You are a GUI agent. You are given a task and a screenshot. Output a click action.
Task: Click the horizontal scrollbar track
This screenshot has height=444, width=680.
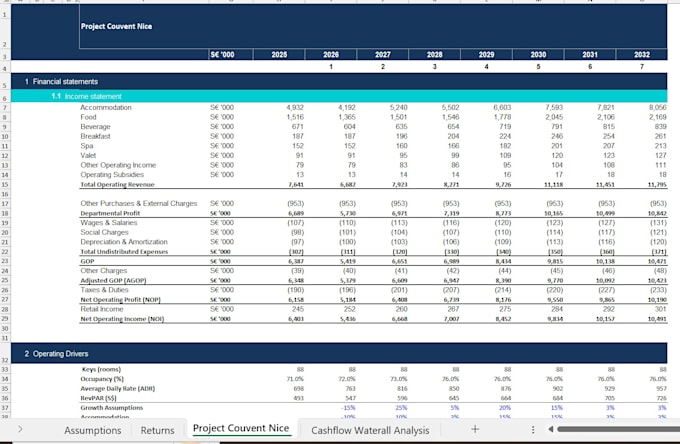(618, 429)
